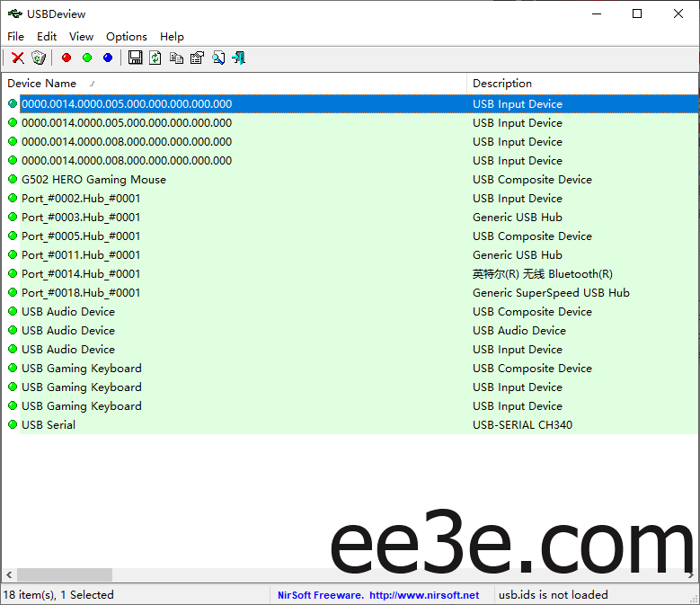Open the File menu
Screen dimensions: 700x605
[x=15, y=37]
